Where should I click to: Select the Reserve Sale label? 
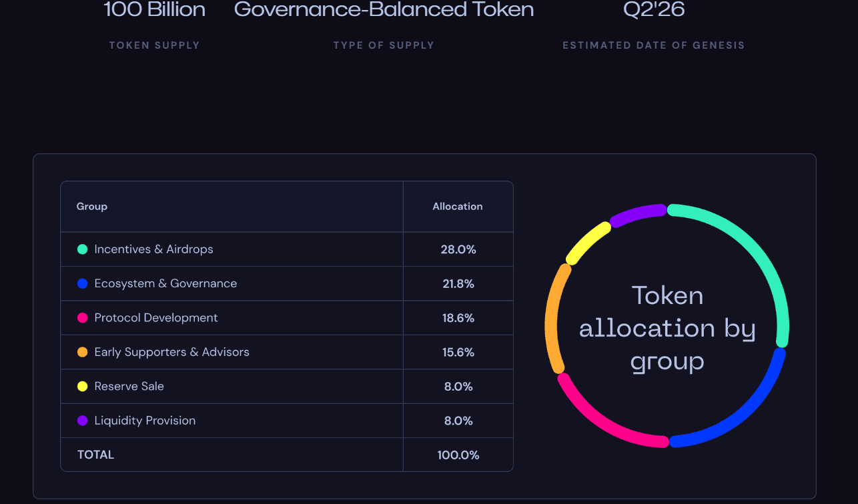coord(129,386)
